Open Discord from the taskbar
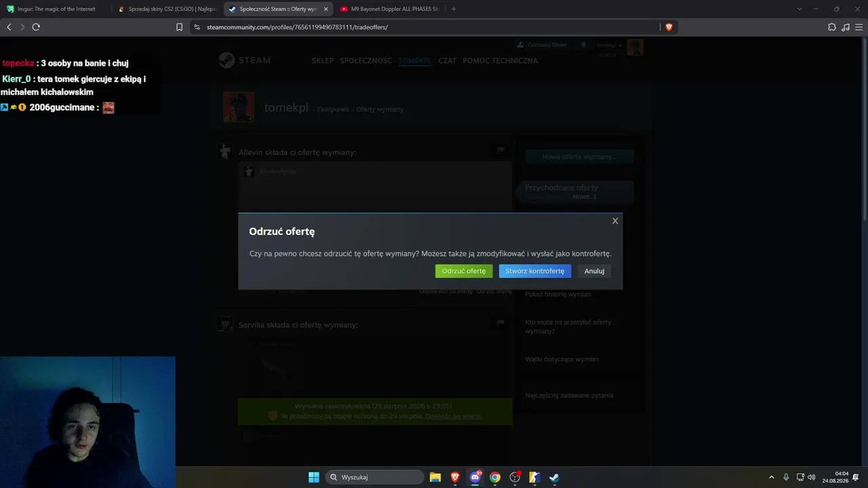The image size is (868, 488). [x=475, y=477]
